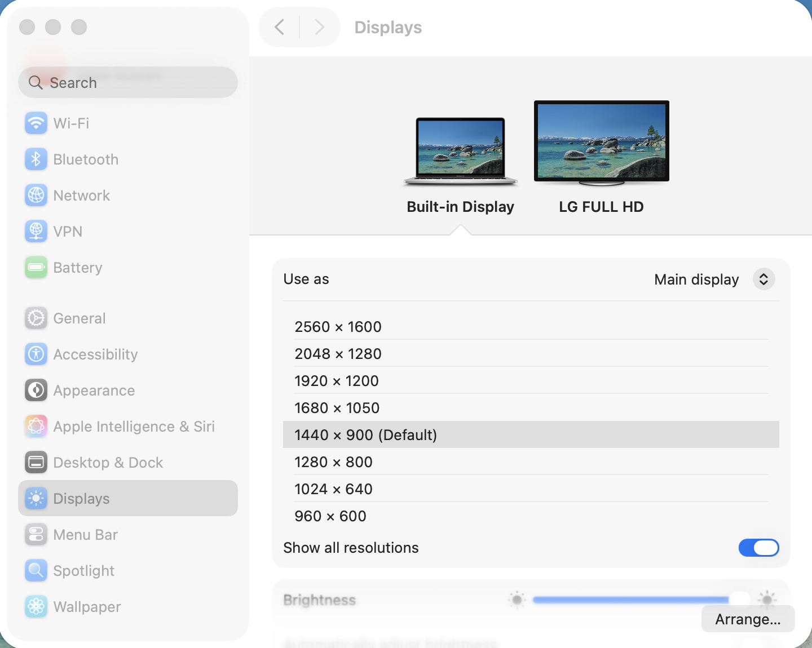Go back with the left chevron

pos(279,27)
